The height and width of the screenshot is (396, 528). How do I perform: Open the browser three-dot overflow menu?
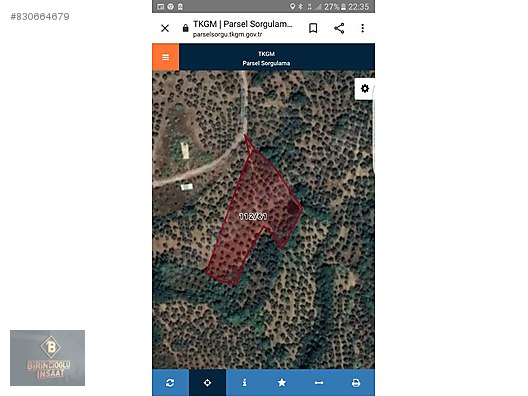362,28
